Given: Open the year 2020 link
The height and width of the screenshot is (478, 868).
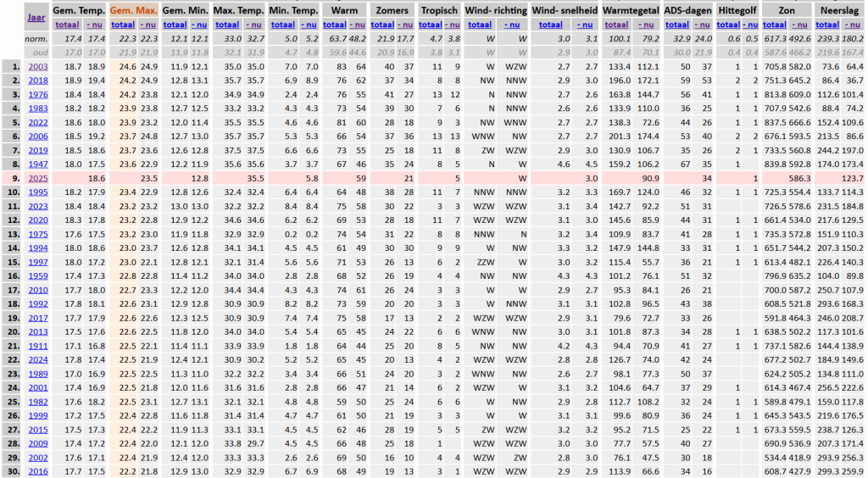Looking at the screenshot, I should 38,220.
